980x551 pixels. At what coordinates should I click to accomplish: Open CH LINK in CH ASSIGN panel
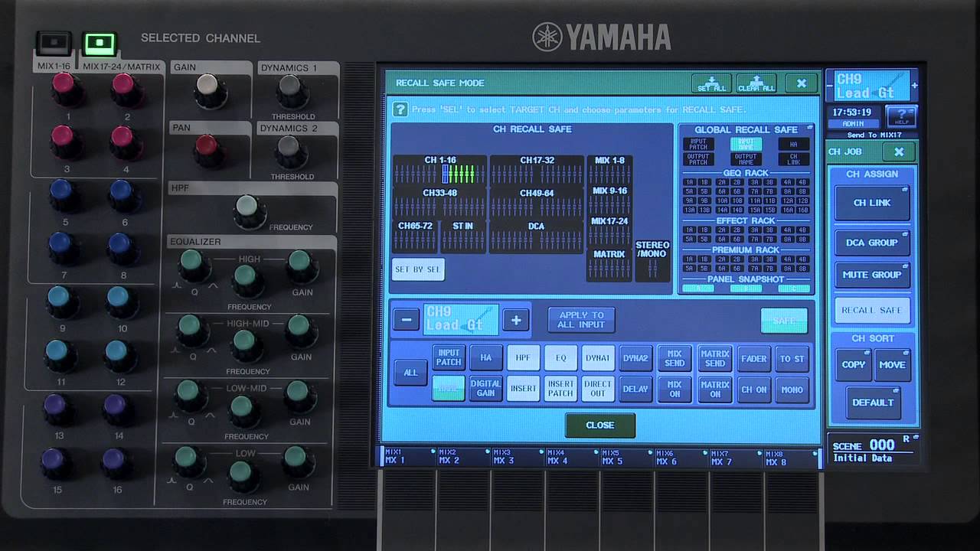point(871,203)
